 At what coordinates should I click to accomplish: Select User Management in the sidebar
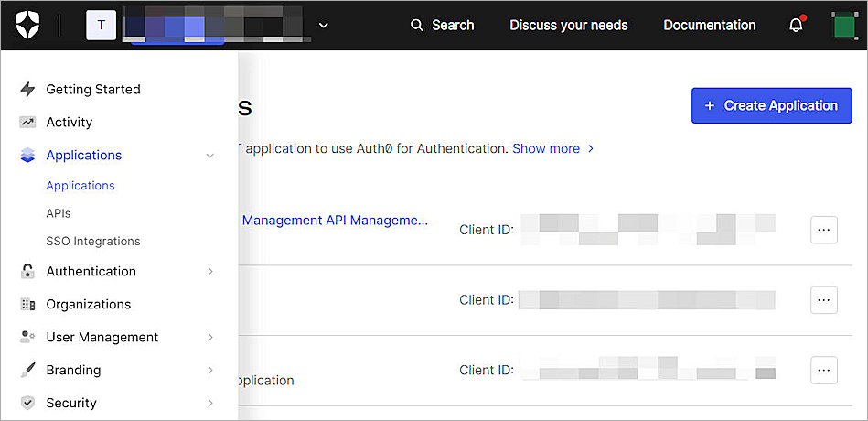pyautogui.click(x=102, y=338)
